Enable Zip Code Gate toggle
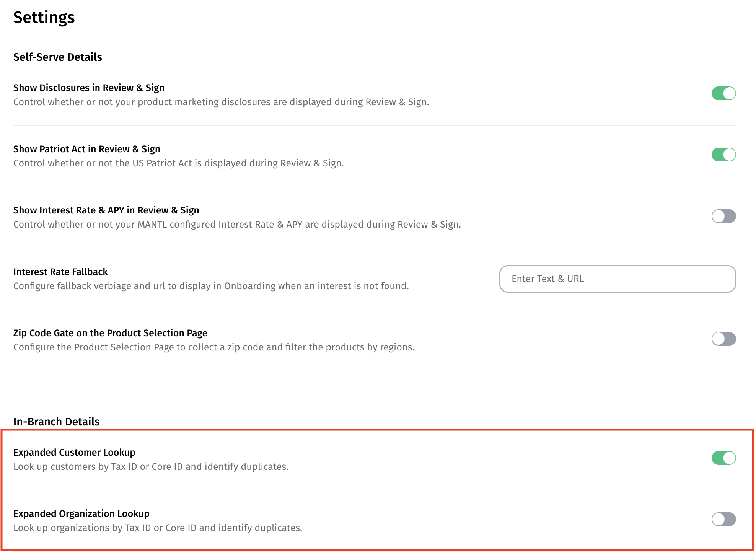Viewport: 756px width, 554px height. (723, 339)
